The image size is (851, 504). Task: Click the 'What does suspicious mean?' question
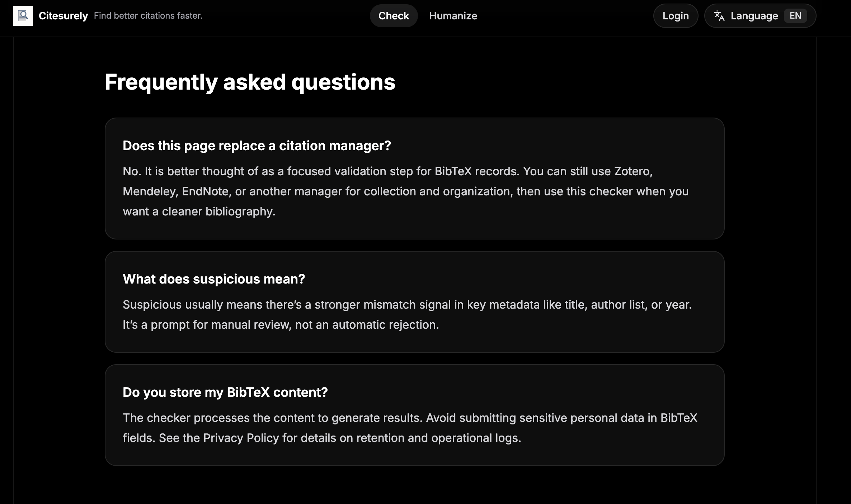pyautogui.click(x=213, y=279)
